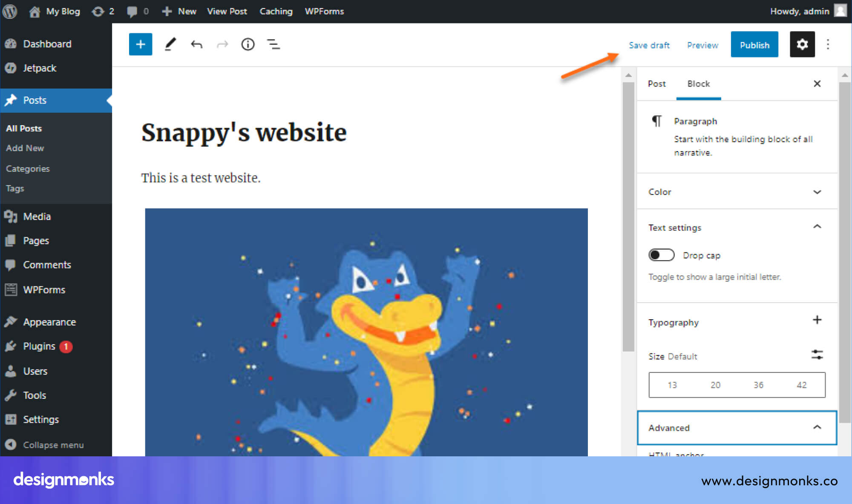The height and width of the screenshot is (504, 852).
Task: Open the Posts sidebar menu
Action: click(56, 100)
